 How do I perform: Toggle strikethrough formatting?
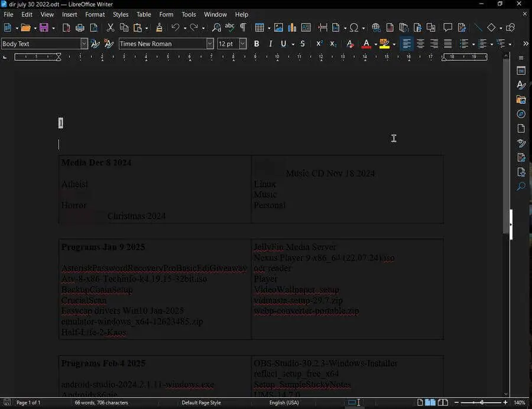click(303, 44)
